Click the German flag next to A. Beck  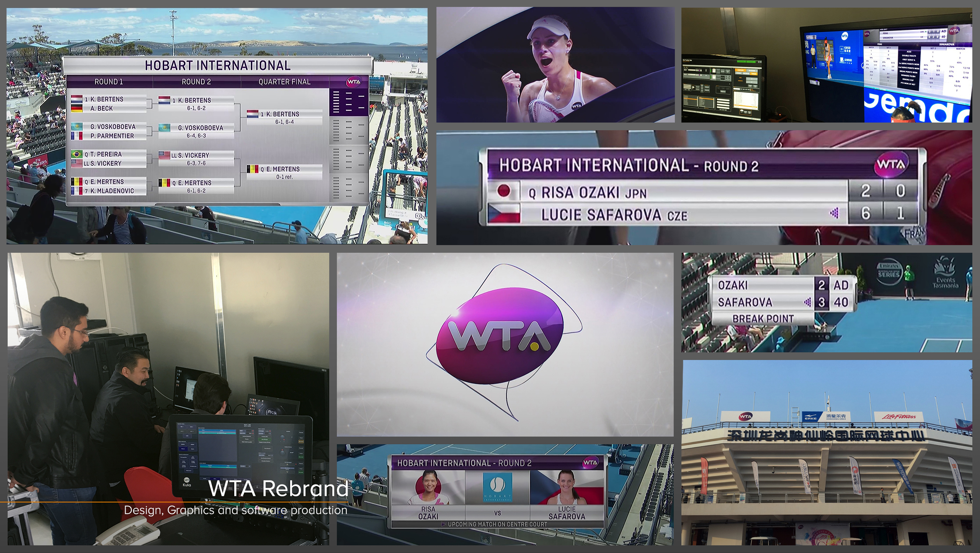pos(77,108)
